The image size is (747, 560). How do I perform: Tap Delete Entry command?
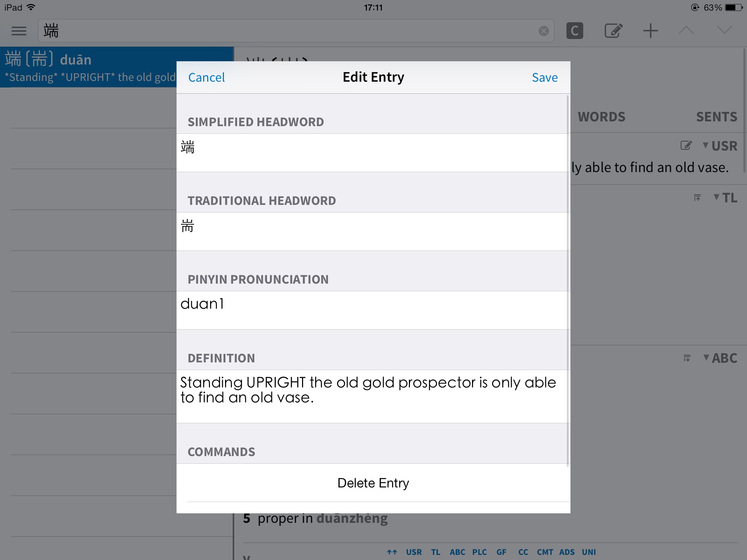tap(373, 483)
